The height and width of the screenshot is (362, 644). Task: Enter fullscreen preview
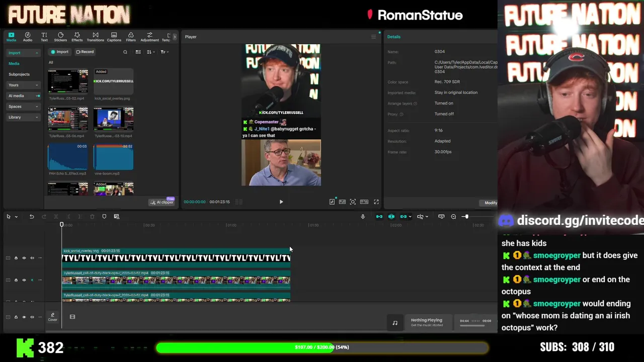376,202
